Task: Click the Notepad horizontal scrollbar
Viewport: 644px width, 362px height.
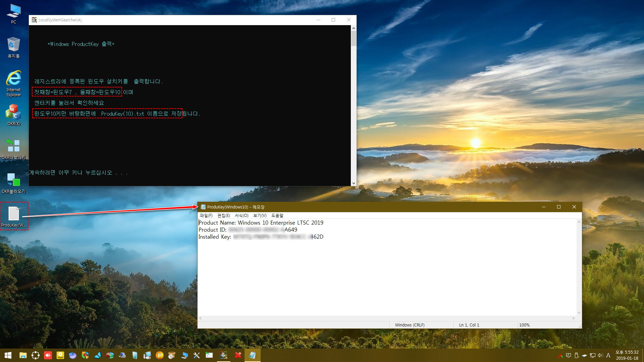Action: 387,318
